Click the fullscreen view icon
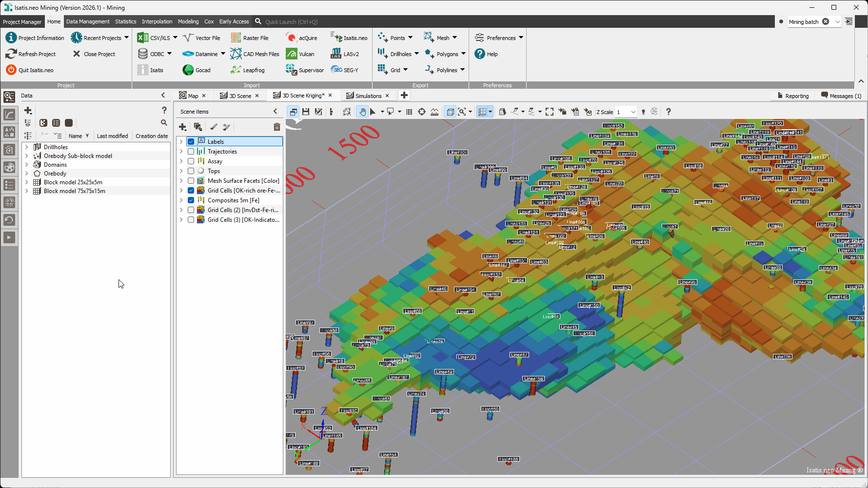The image size is (868, 488). click(x=550, y=112)
